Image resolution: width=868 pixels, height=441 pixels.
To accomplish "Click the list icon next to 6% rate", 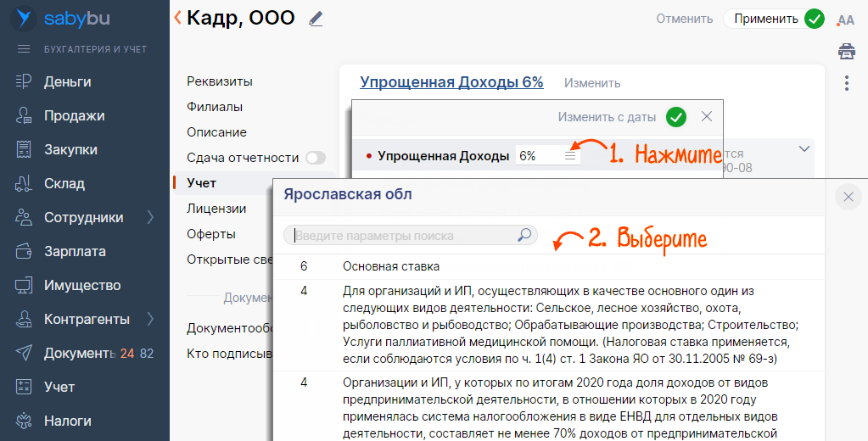I will (x=570, y=156).
